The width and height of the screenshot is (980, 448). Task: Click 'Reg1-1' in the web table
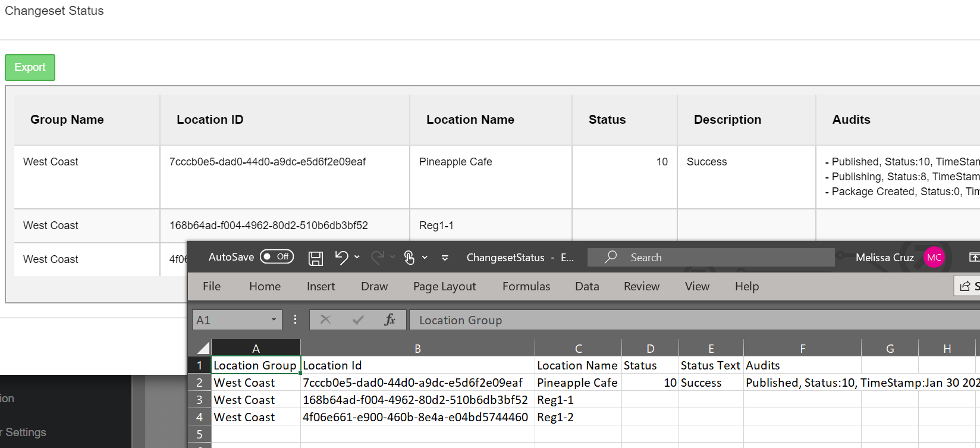pos(436,225)
